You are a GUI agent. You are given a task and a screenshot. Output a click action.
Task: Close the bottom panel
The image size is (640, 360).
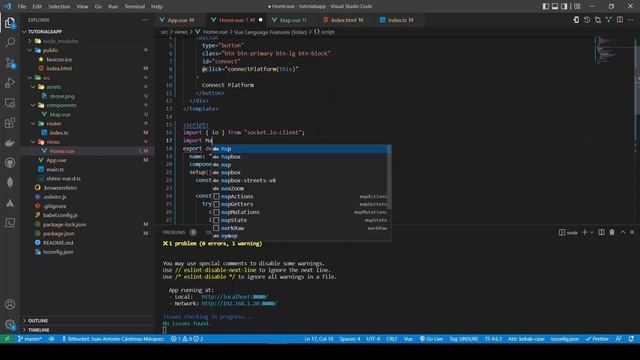point(632,232)
